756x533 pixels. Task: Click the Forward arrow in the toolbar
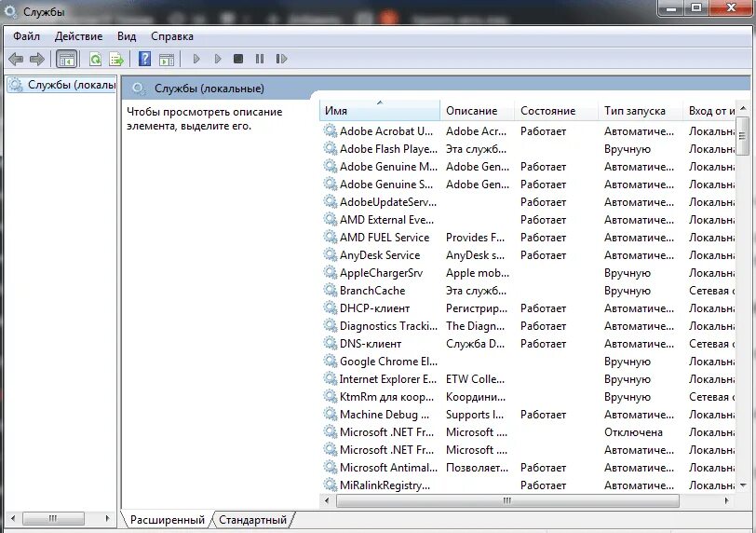[37, 59]
